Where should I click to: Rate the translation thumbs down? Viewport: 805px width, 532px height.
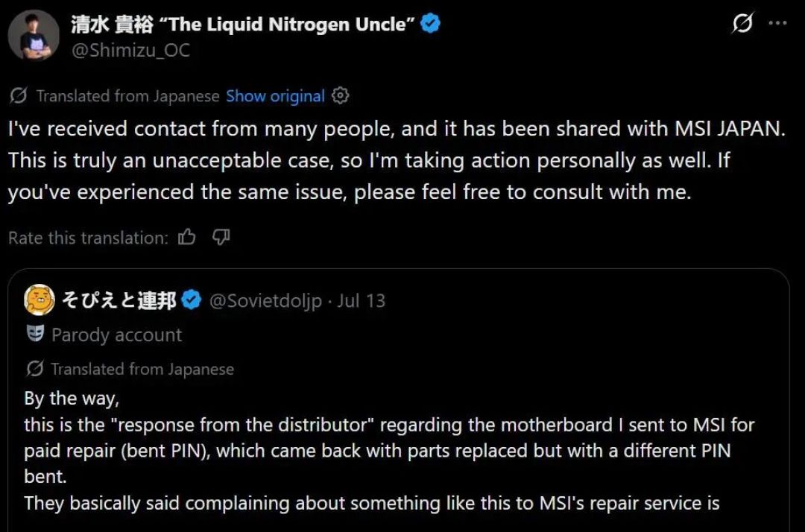[x=221, y=237]
